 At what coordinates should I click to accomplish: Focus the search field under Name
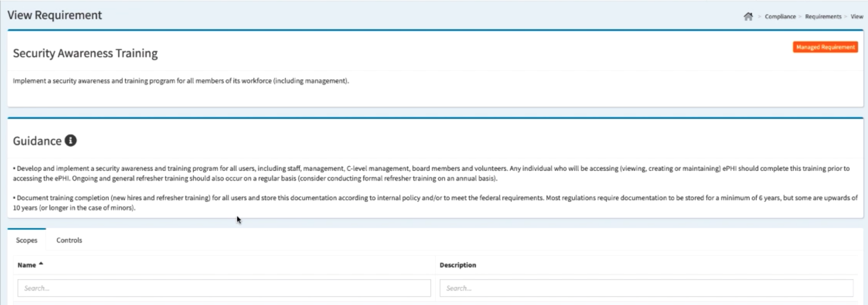pyautogui.click(x=224, y=288)
